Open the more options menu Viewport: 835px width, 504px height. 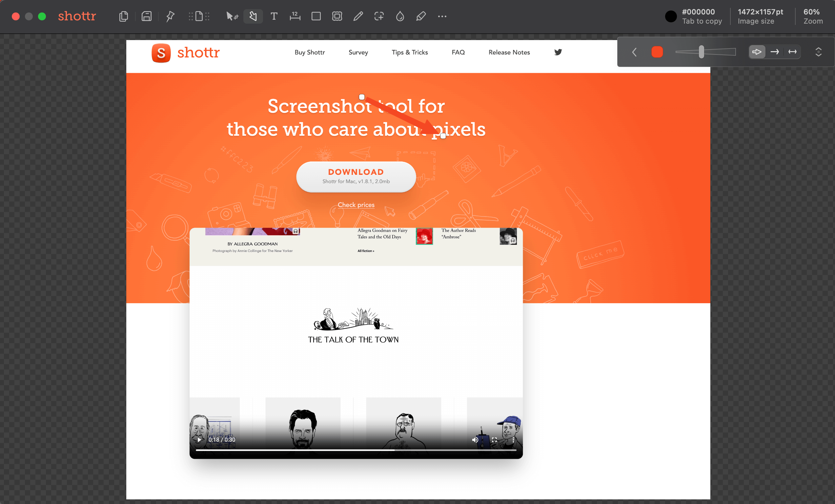point(442,16)
